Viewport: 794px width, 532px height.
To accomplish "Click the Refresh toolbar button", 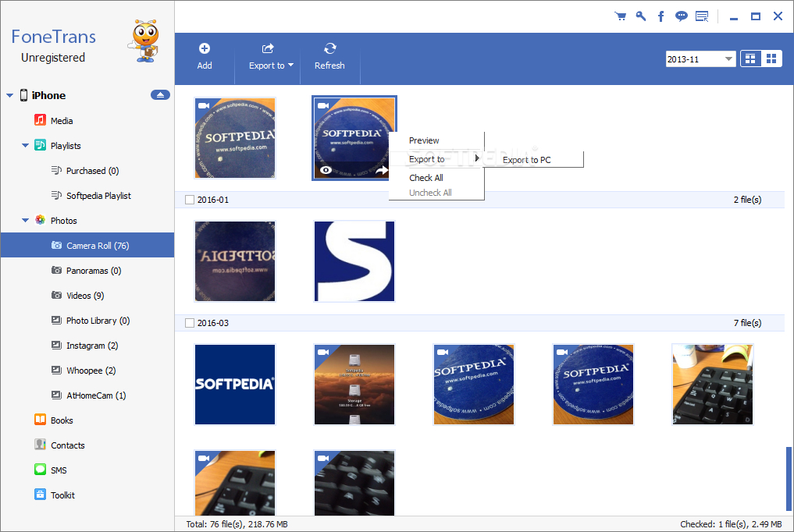I will click(x=329, y=57).
